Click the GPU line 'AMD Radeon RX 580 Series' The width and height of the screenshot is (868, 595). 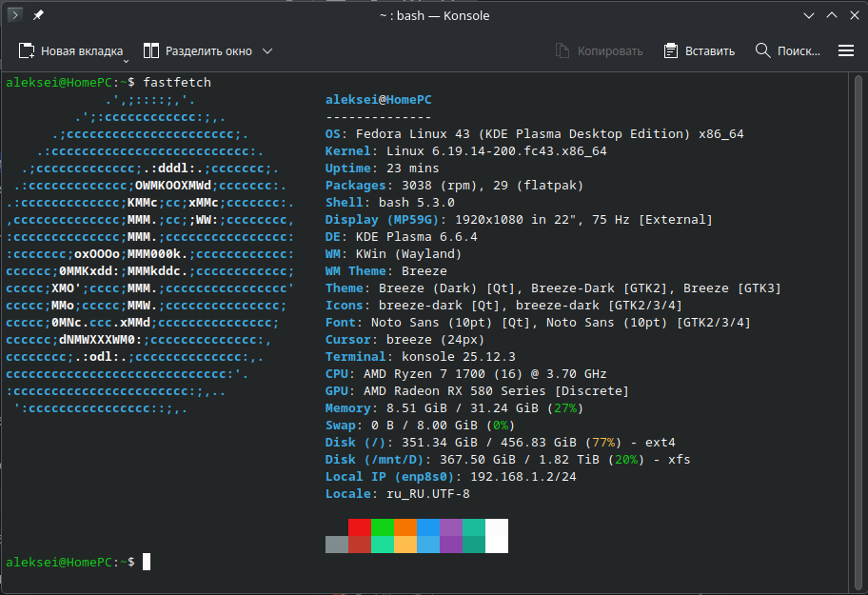tap(477, 391)
